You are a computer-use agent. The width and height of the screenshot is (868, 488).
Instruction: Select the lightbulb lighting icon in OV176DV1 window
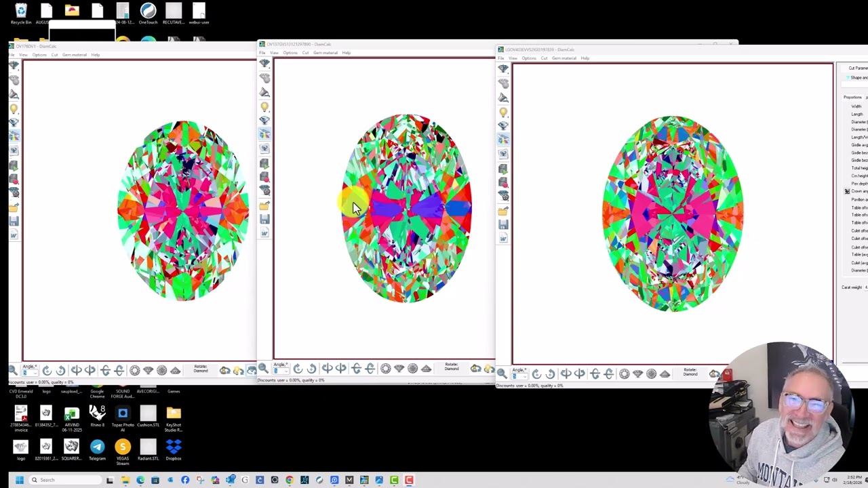coord(14,108)
